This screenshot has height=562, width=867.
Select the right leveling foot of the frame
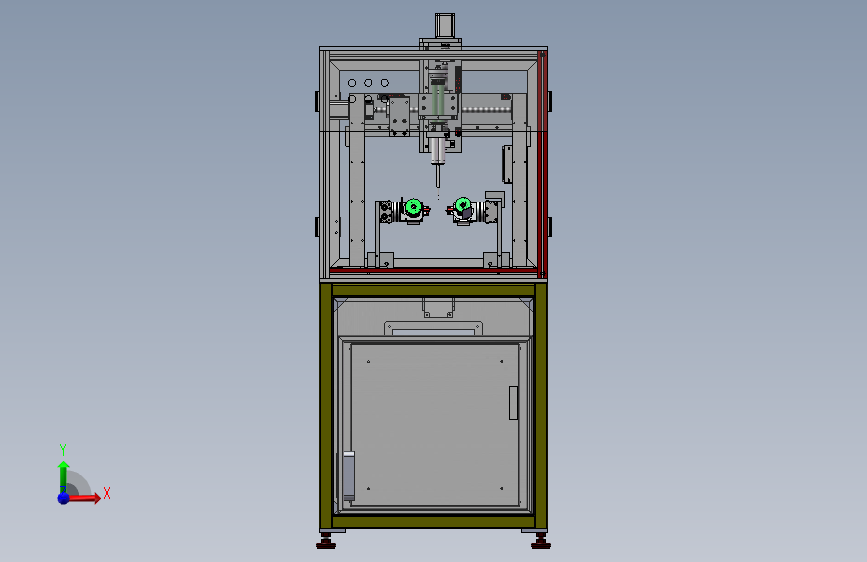point(540,541)
